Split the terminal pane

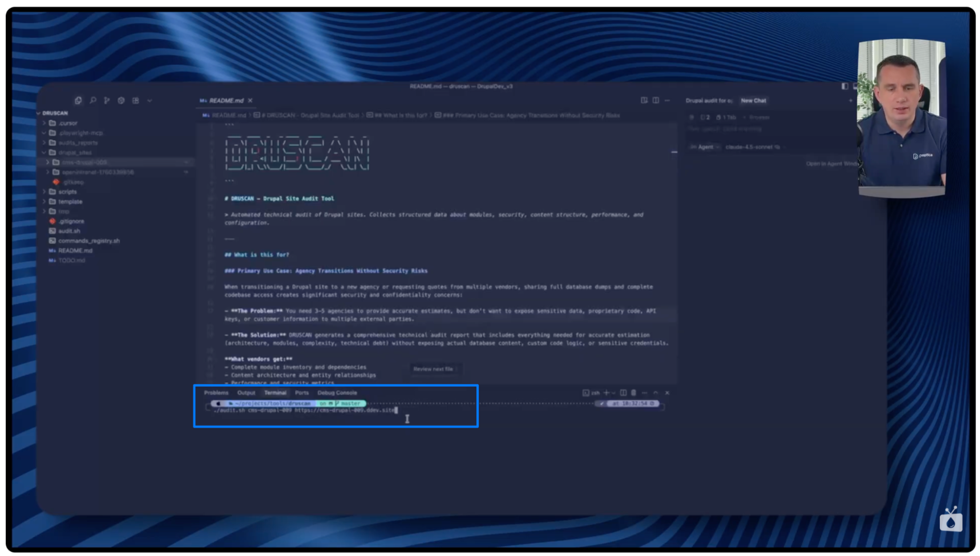click(x=624, y=393)
